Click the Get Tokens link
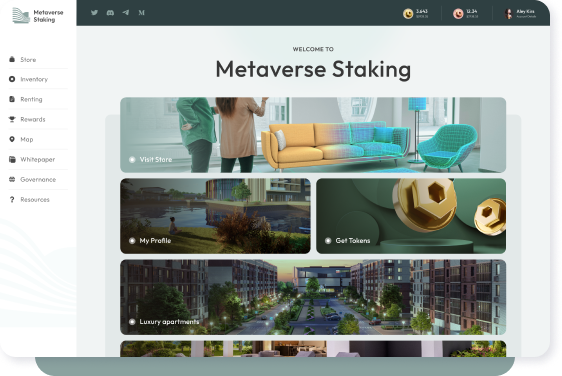Screen dimensions: 562x376 (353, 241)
